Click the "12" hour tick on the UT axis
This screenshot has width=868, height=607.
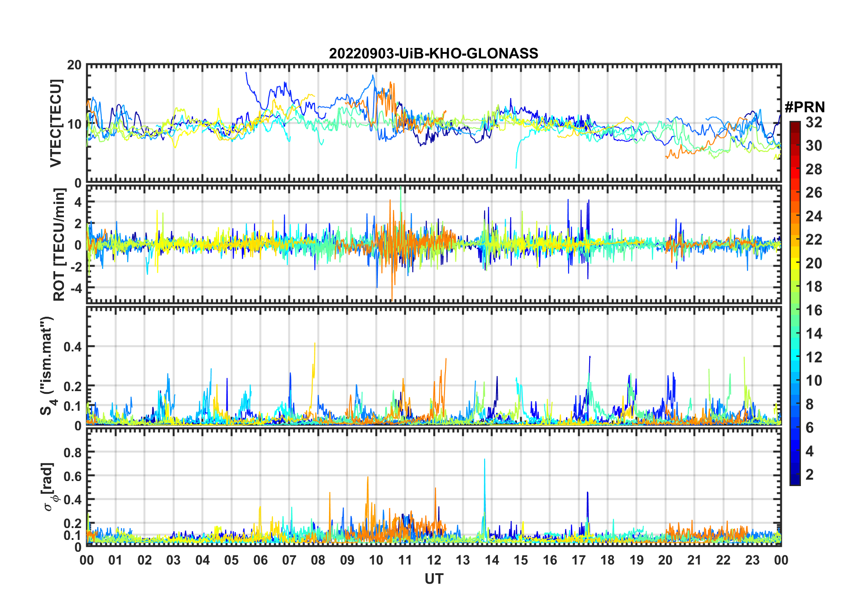click(434, 560)
